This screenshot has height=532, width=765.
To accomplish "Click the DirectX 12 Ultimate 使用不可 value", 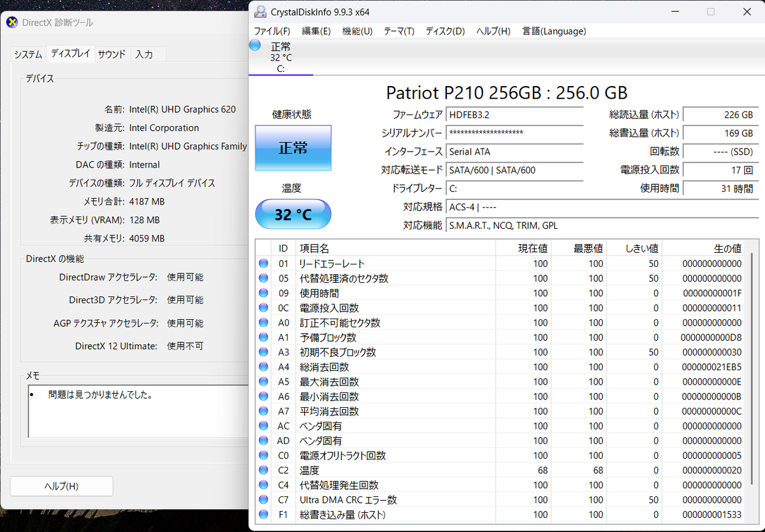I will pyautogui.click(x=185, y=346).
